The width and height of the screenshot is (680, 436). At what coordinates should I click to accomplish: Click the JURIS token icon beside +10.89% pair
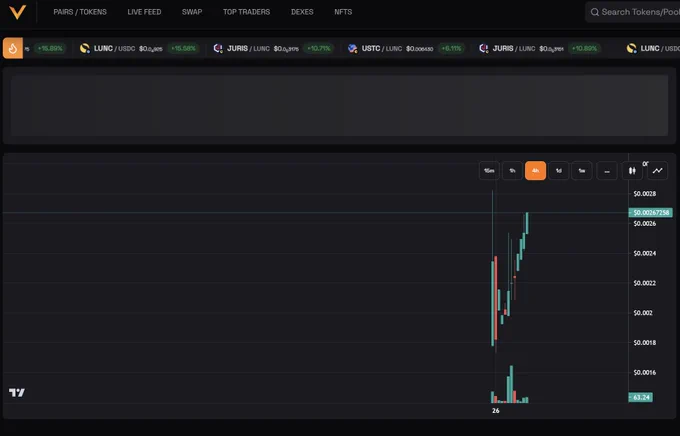484,48
